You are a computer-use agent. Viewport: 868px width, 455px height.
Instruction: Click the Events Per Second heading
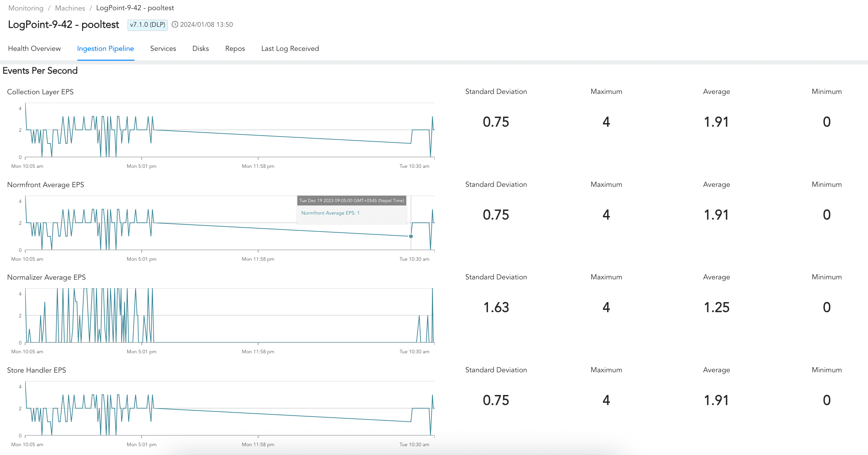click(40, 71)
